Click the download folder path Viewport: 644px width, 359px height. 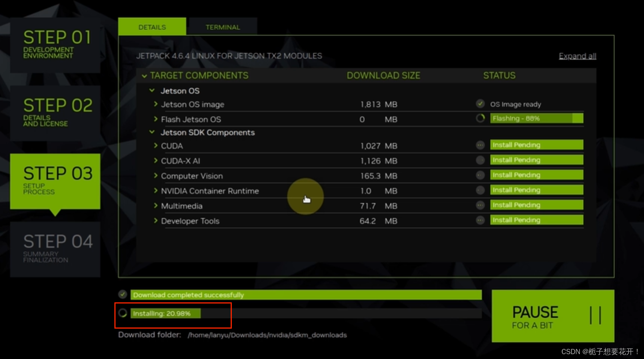point(267,335)
